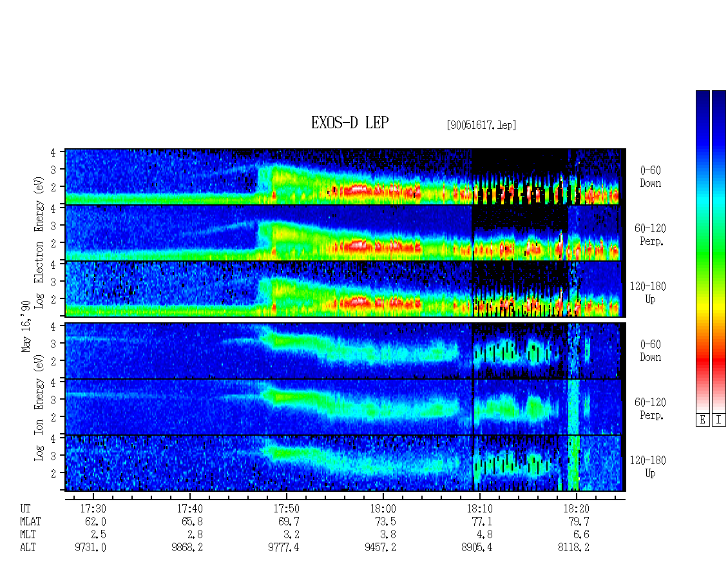Click the EXOS-D LEP plot title

coord(350,122)
